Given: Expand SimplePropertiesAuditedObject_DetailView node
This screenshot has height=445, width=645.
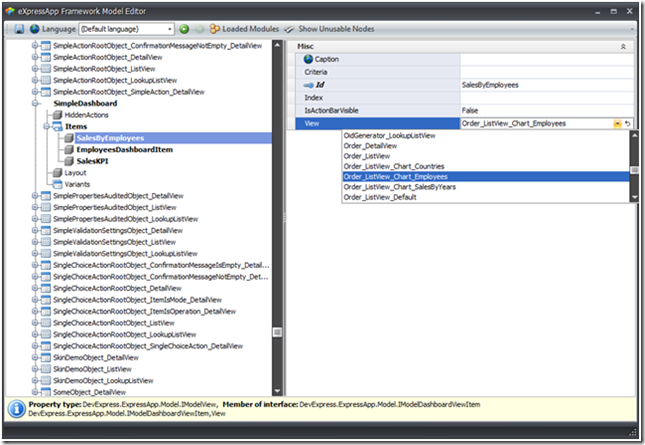Looking at the screenshot, I should [35, 196].
